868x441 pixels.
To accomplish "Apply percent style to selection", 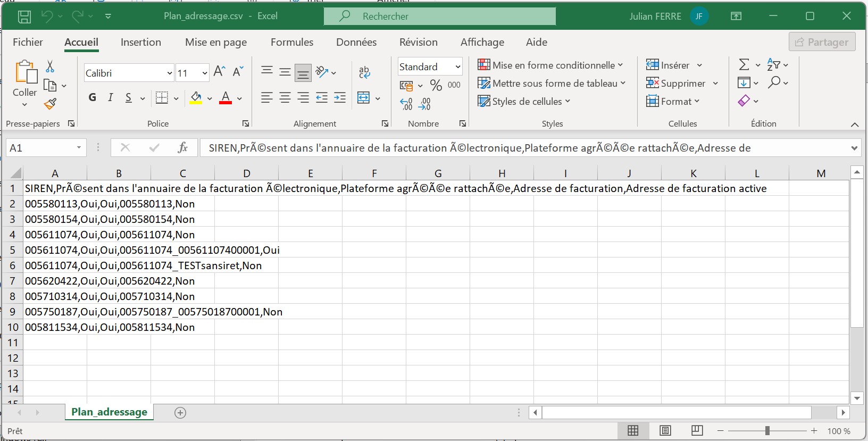I will 436,85.
